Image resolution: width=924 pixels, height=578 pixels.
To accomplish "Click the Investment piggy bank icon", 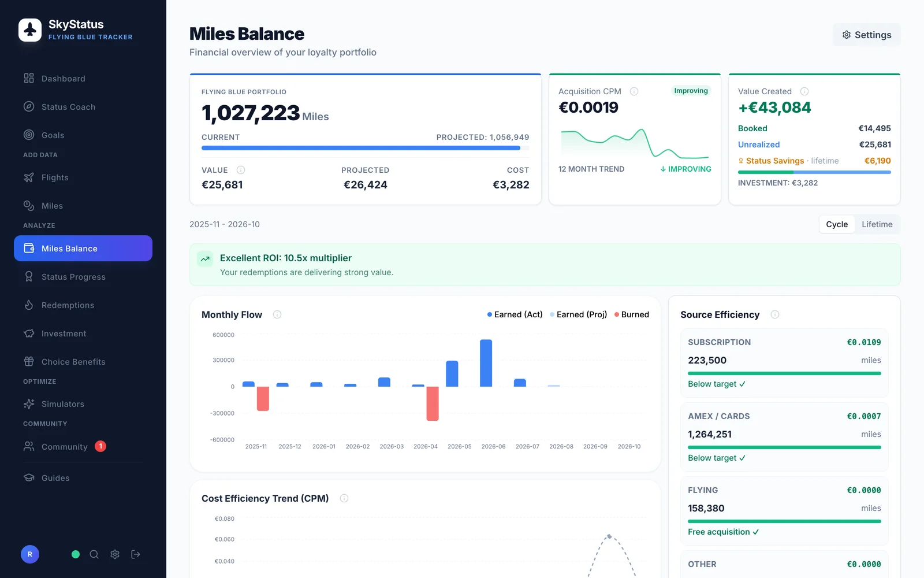I will click(29, 334).
